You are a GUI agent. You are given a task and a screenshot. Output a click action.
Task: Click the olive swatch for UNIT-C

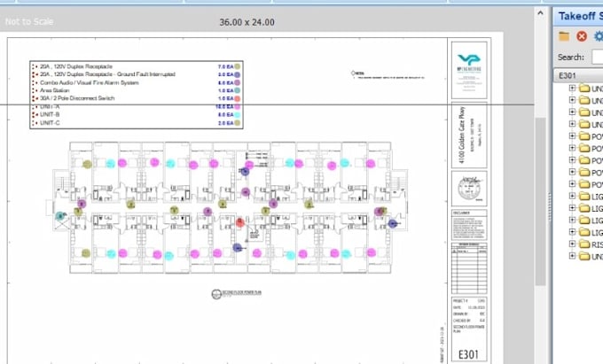tap(238, 123)
